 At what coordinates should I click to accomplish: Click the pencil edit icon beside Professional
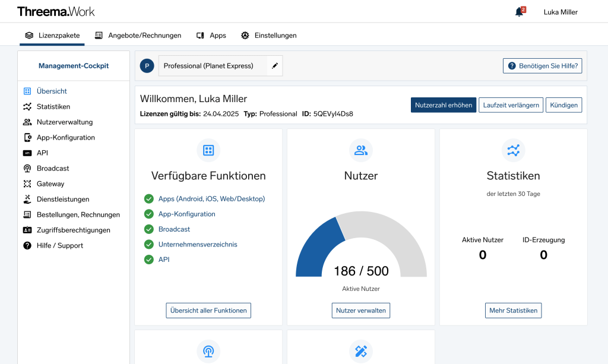pyautogui.click(x=275, y=66)
